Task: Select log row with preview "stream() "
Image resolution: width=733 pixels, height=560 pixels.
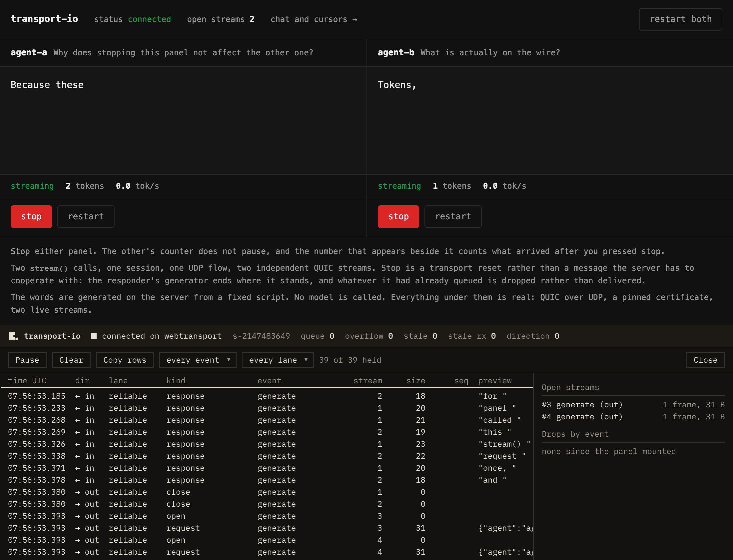Action: [267, 444]
